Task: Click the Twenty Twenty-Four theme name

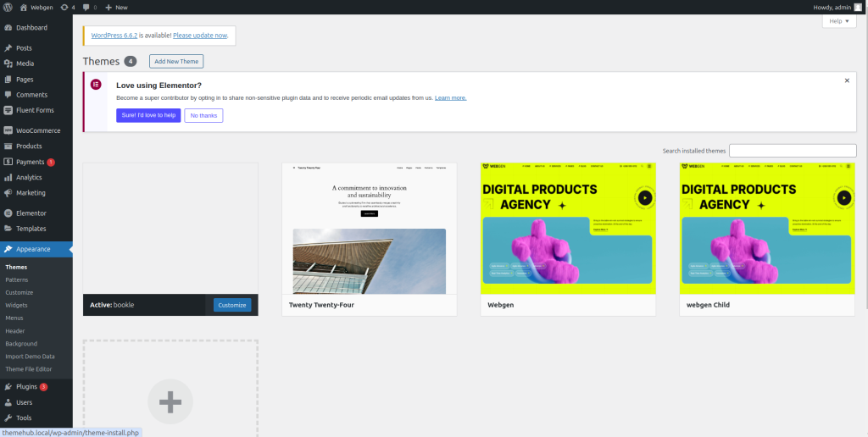Action: pyautogui.click(x=321, y=305)
